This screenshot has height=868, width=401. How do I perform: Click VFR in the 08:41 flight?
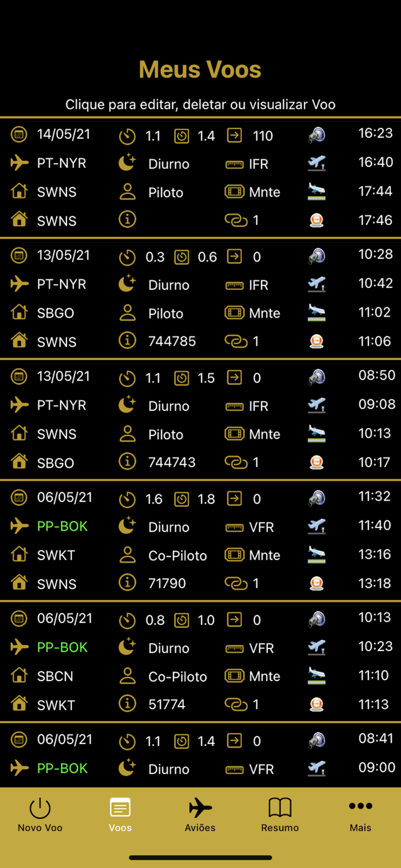click(262, 769)
